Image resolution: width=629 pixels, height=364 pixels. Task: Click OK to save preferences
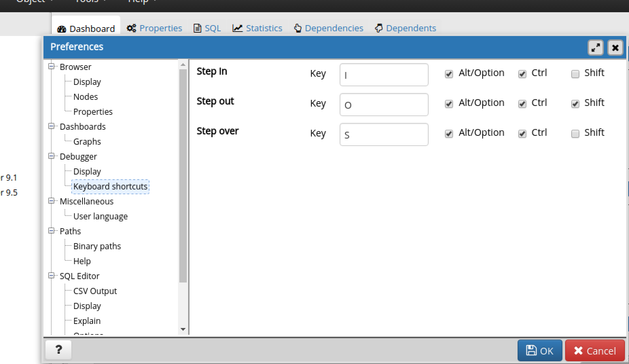pos(540,350)
